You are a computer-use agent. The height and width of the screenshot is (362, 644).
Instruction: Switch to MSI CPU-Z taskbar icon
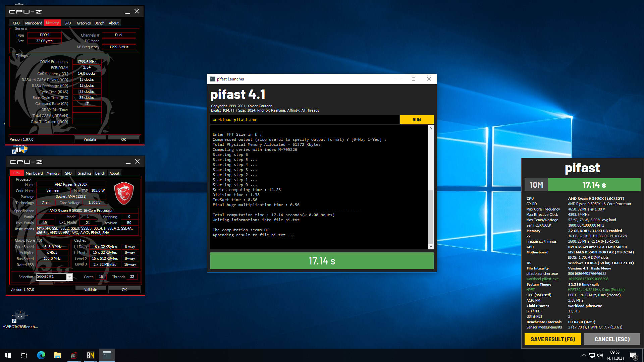[x=74, y=355]
